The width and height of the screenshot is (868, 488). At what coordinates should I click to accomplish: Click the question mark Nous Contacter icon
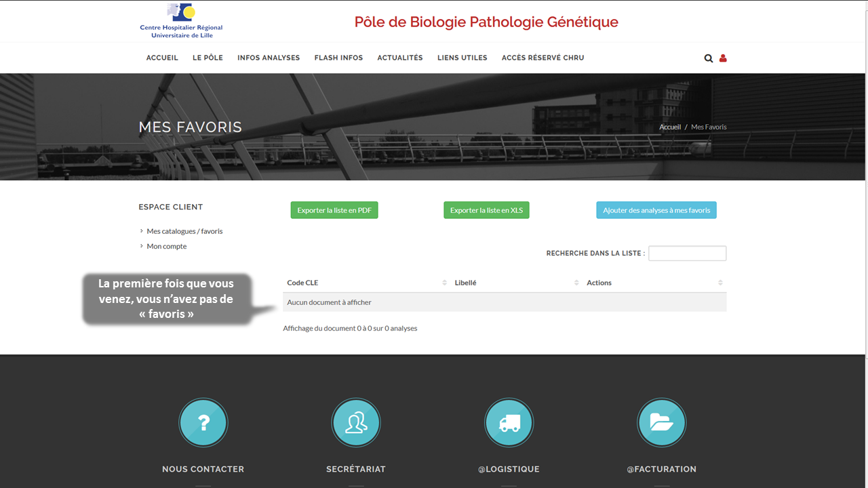pyautogui.click(x=203, y=422)
